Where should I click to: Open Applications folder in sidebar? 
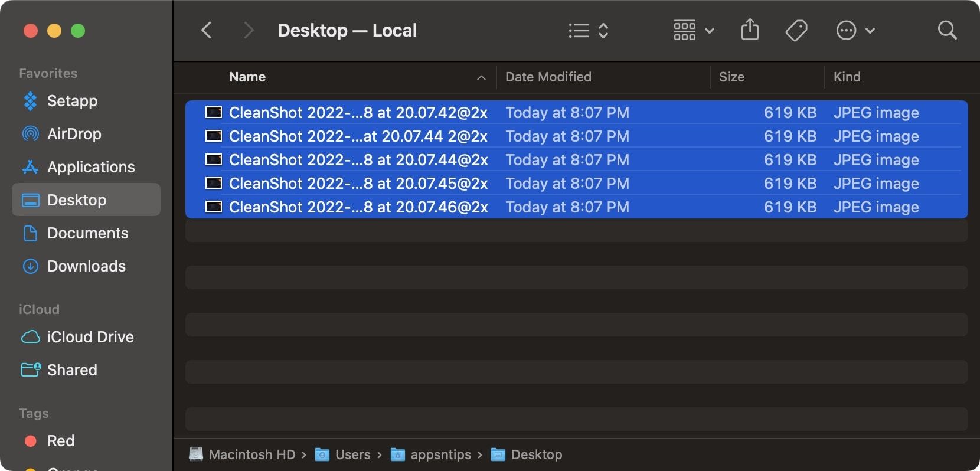tap(90, 167)
